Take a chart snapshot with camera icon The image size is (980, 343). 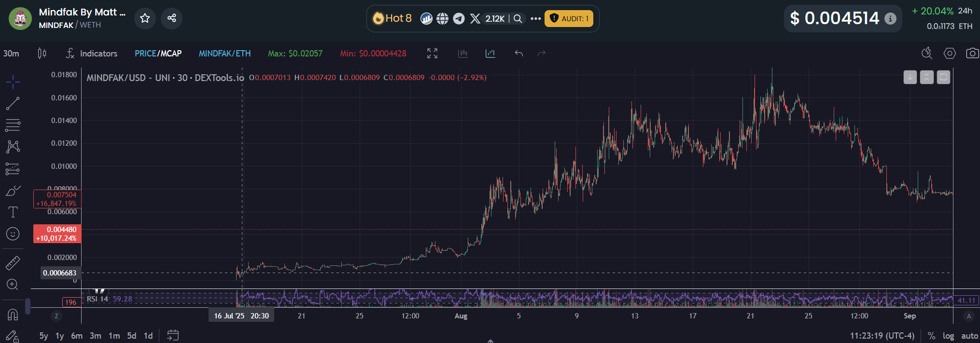(x=972, y=53)
